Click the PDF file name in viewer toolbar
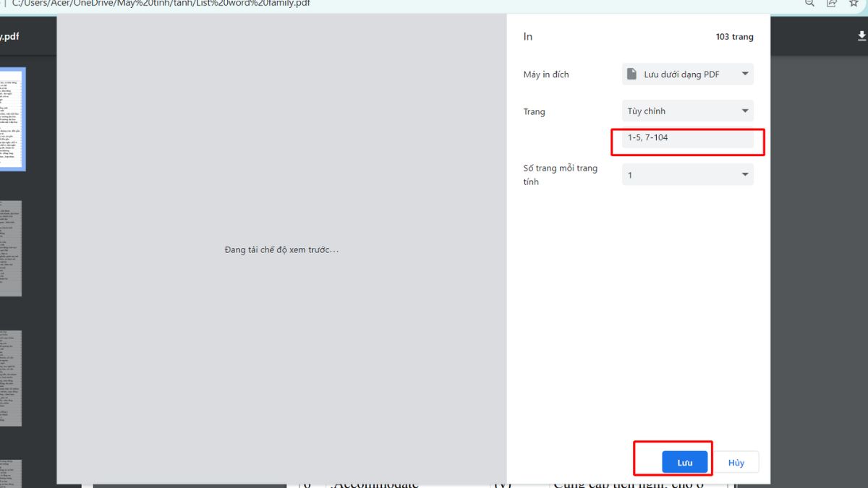Image resolution: width=868 pixels, height=488 pixels. tap(10, 36)
